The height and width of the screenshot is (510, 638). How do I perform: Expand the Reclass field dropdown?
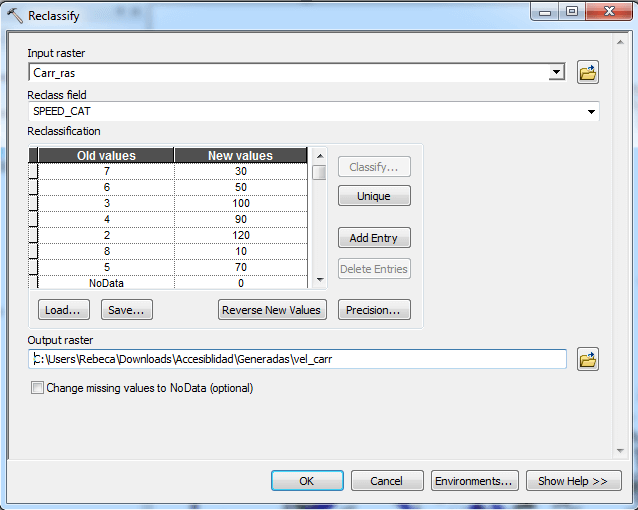tap(592, 111)
